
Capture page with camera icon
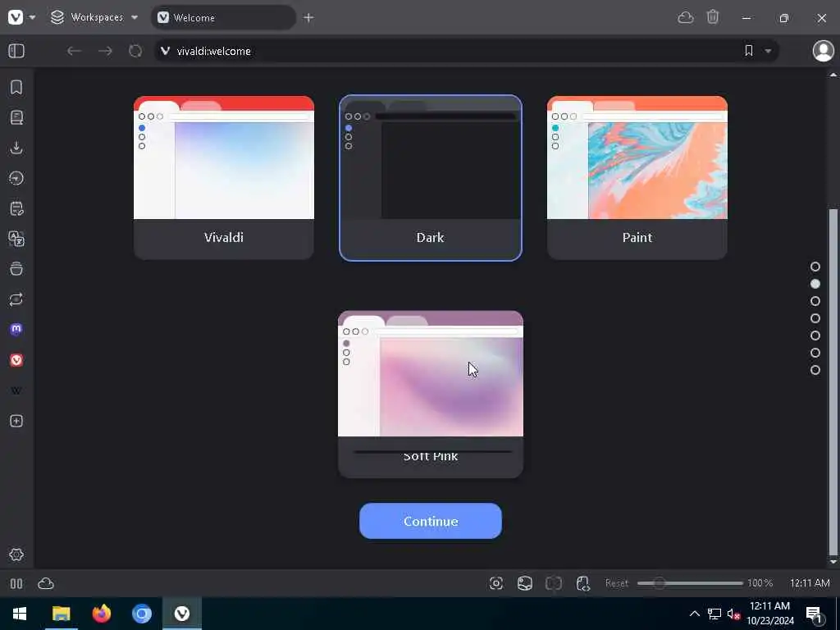click(496, 583)
